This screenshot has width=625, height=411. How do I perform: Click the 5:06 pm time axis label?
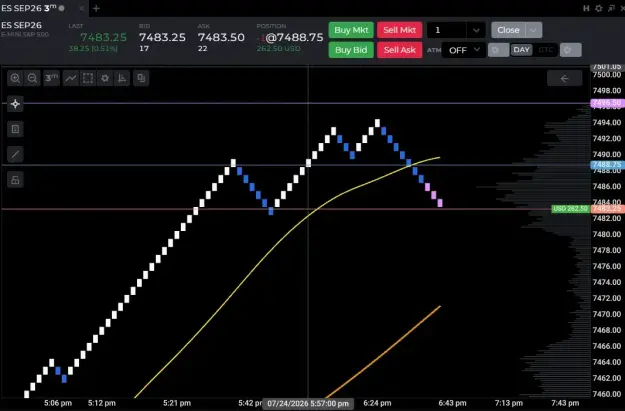pyautogui.click(x=58, y=403)
